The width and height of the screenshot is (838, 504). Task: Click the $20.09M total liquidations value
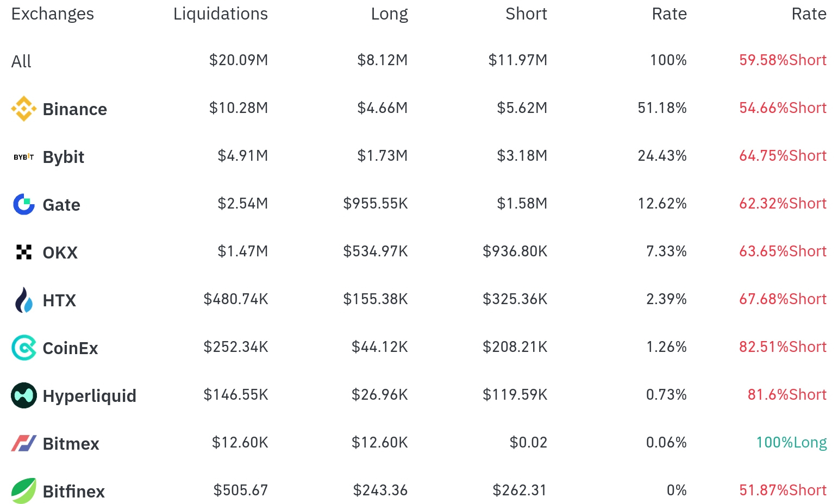click(239, 60)
